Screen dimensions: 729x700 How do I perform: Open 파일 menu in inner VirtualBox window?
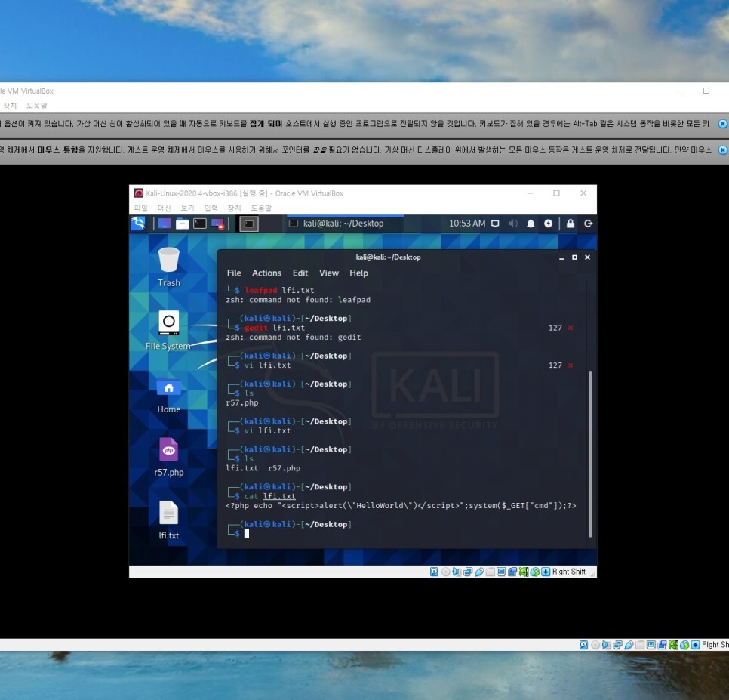(x=141, y=208)
